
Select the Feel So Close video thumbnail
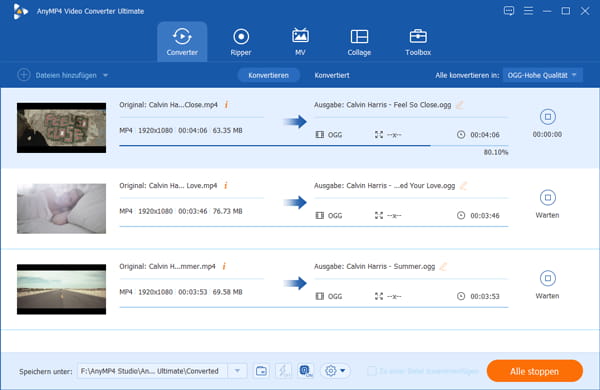(62, 128)
